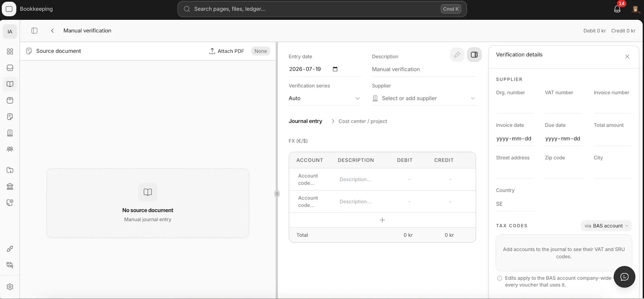Click the Description Manual verification field
Screen dimensions: 644x299
click(x=424, y=69)
